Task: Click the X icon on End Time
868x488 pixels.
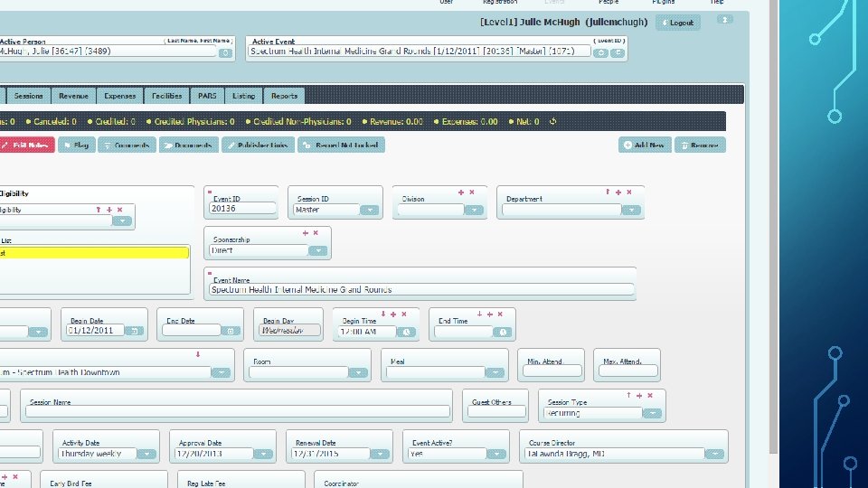Action: click(500, 314)
